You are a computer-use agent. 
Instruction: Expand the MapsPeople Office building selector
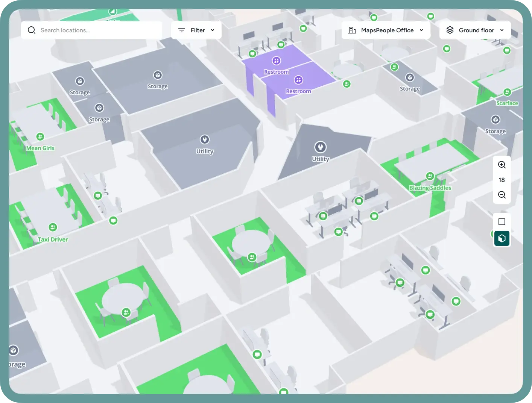pyautogui.click(x=386, y=30)
